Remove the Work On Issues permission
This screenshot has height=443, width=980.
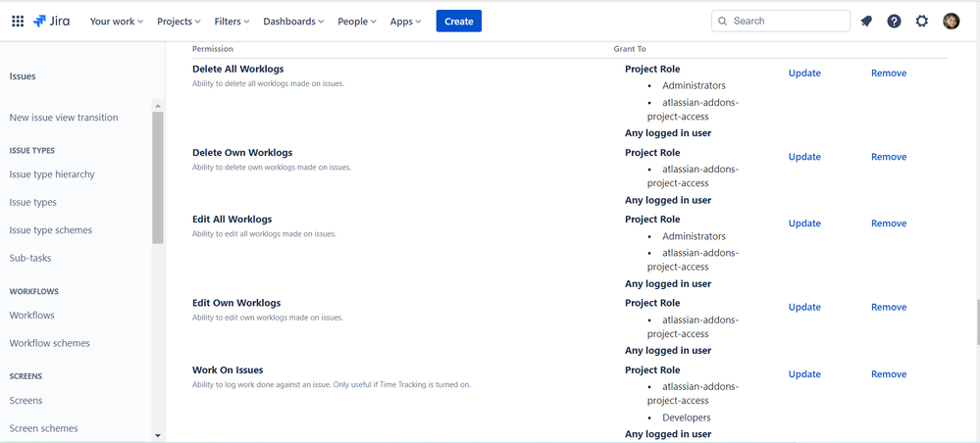click(x=889, y=374)
